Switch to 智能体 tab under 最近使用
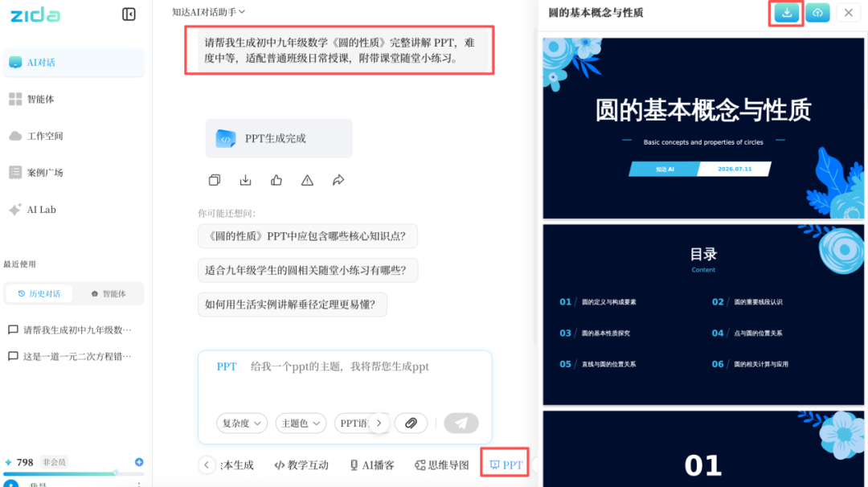This screenshot has height=487, width=868. (108, 293)
